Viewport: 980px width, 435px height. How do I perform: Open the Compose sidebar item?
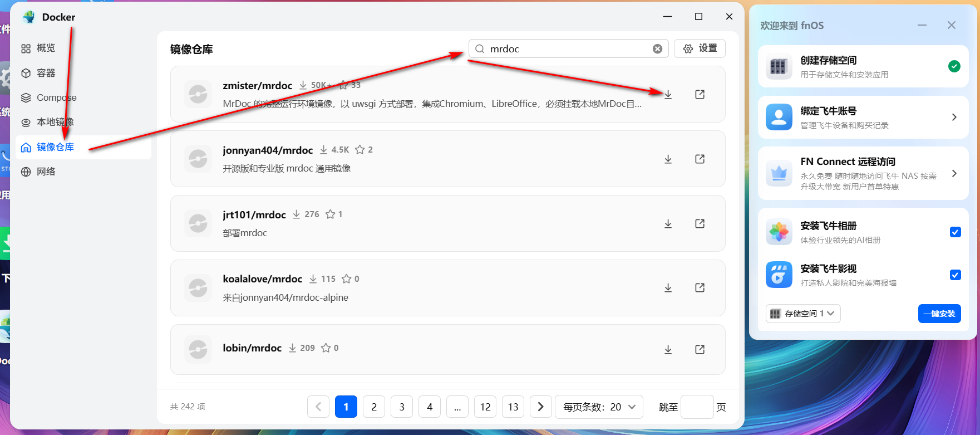pos(56,97)
